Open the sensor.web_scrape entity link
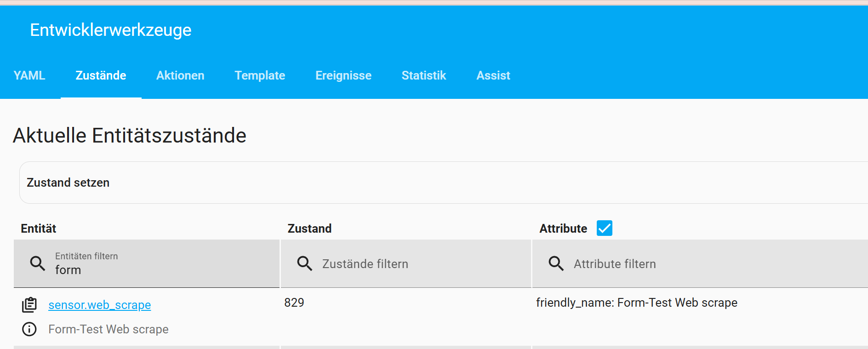Viewport: 868px width, 349px height. pyautogui.click(x=100, y=305)
